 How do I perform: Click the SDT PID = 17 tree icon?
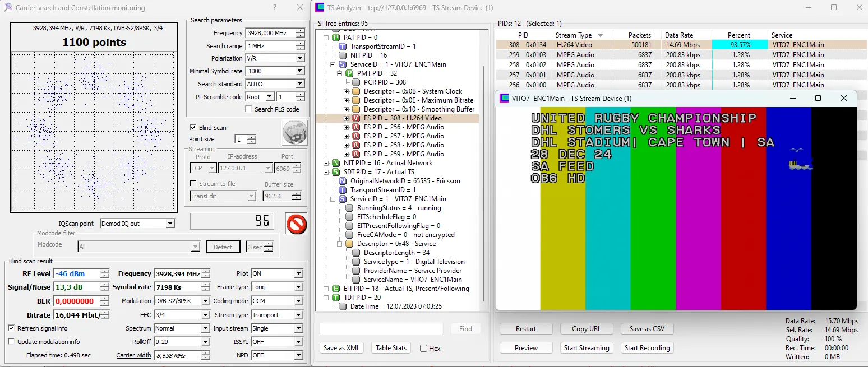(335, 172)
